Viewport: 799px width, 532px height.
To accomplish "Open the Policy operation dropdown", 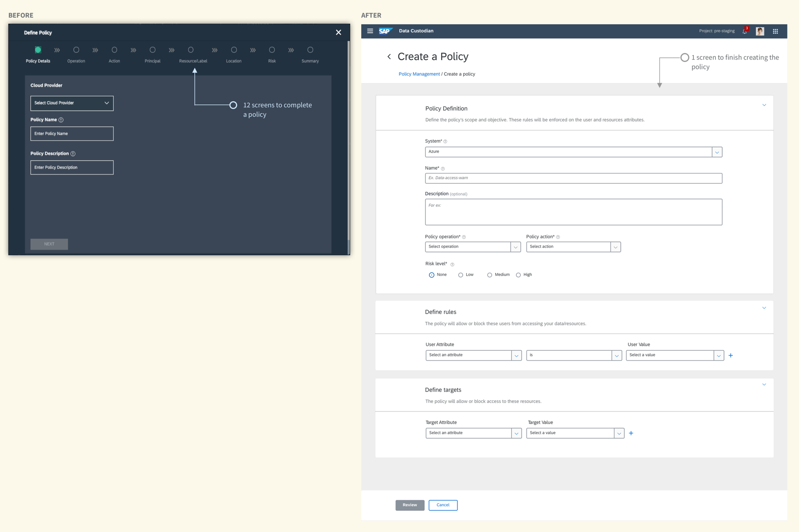I will pyautogui.click(x=472, y=247).
